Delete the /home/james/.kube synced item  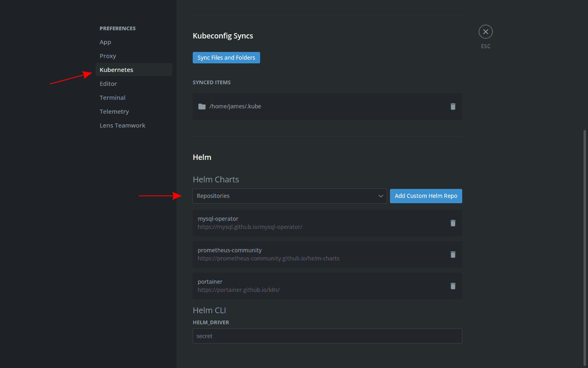(x=453, y=106)
